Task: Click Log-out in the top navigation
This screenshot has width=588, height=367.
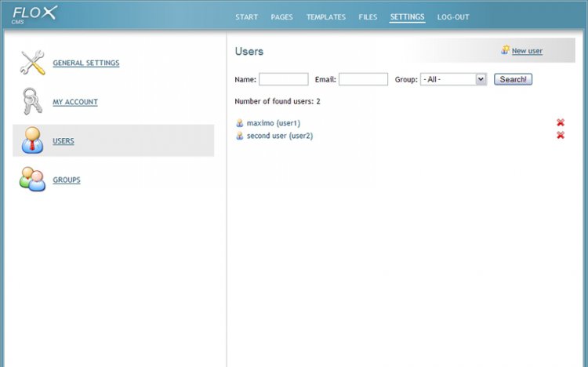Action: tap(453, 17)
